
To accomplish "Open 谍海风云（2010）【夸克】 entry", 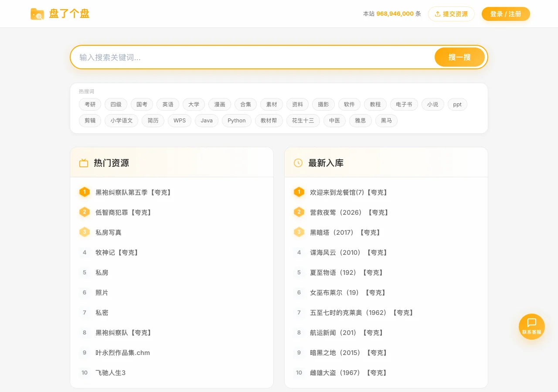I will coord(350,252).
